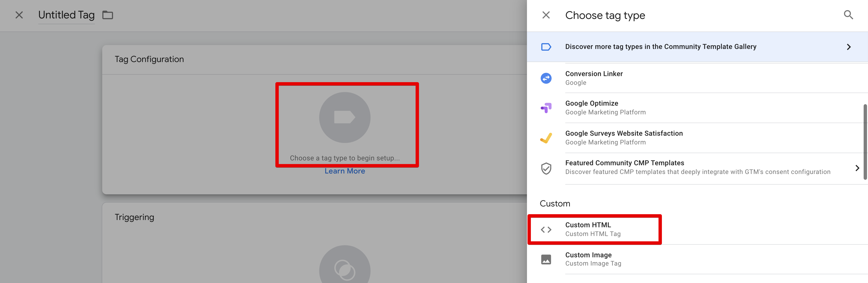
Task: Click the 'Choose tag type' panel title
Action: tap(605, 16)
